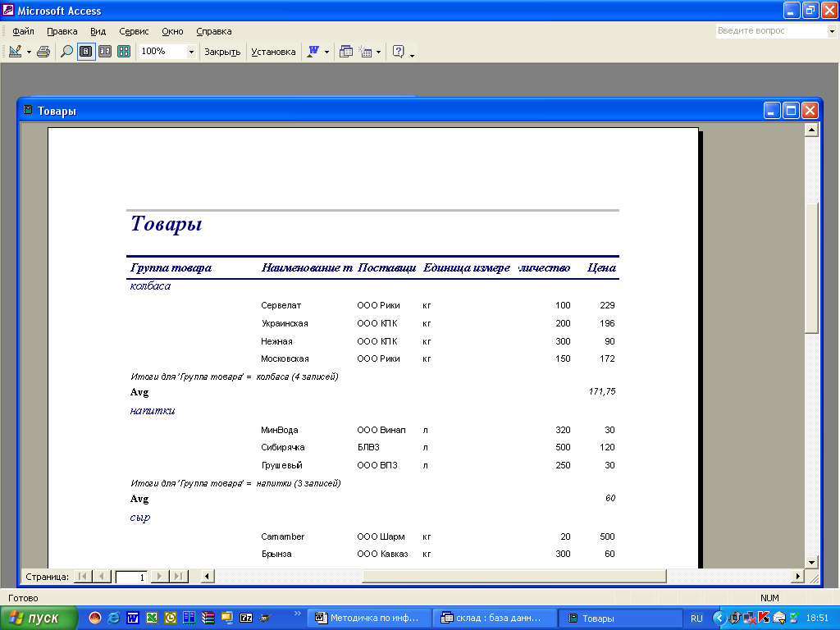The height and width of the screenshot is (630, 840).
Task: Click Kaspersky tray icon
Action: 764,619
